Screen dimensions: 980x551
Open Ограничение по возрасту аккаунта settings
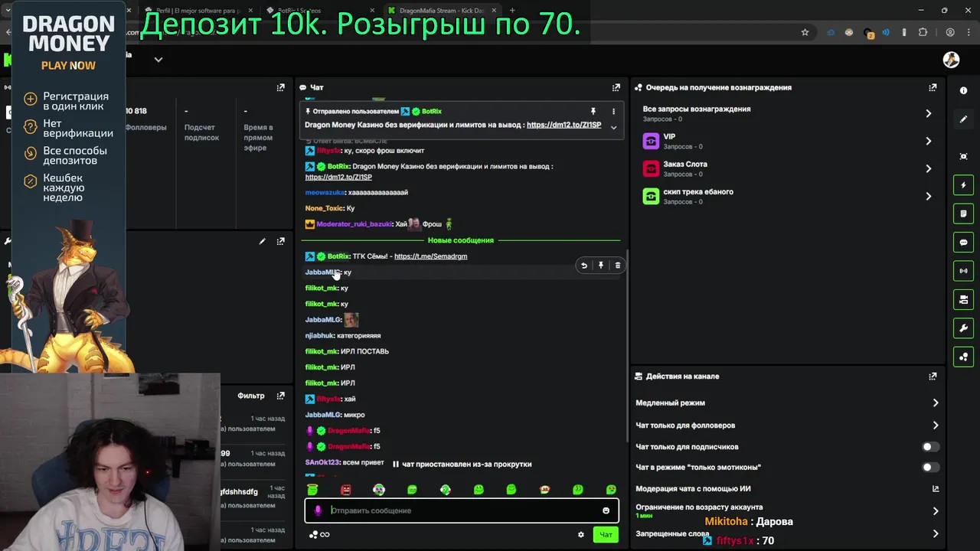pos(788,510)
